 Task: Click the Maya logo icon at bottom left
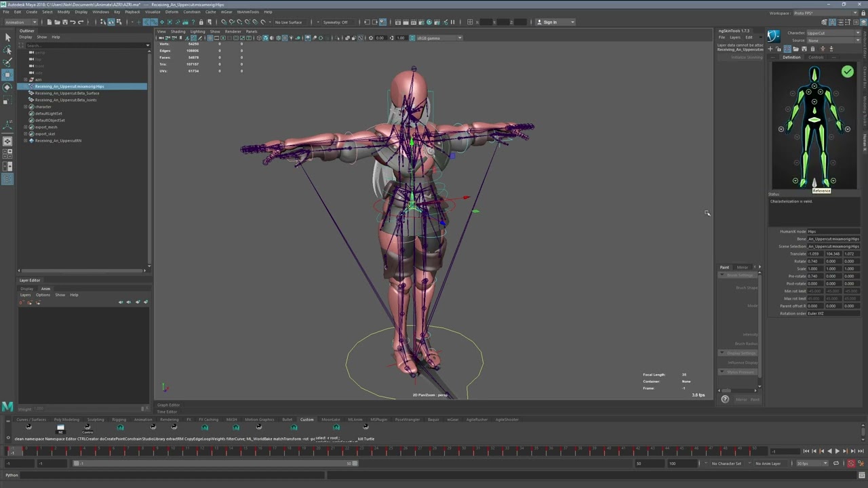pyautogui.click(x=7, y=407)
